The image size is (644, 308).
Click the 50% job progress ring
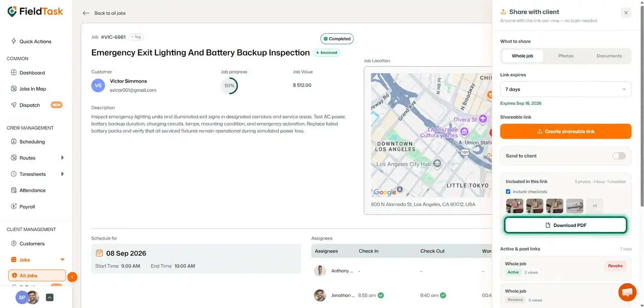[229, 86]
